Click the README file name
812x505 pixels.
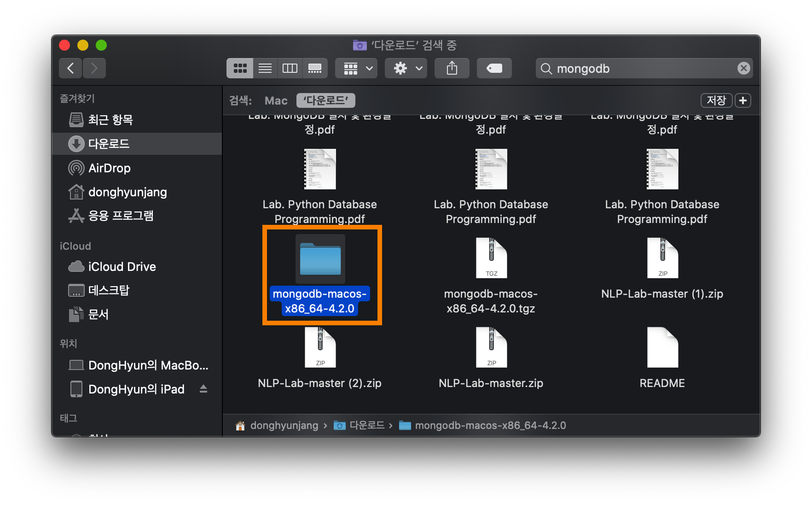pyautogui.click(x=662, y=383)
